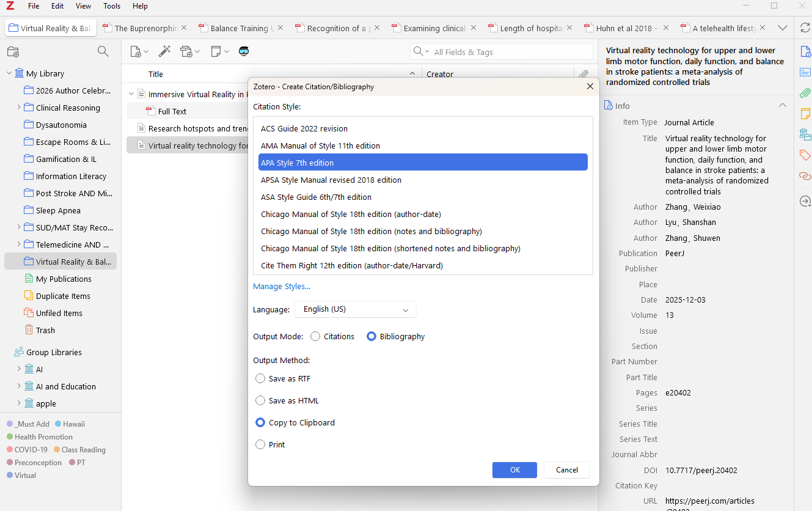Viewport: 812px width, 511px height.
Task: Jump to Notes icon in side rail
Action: point(805,114)
